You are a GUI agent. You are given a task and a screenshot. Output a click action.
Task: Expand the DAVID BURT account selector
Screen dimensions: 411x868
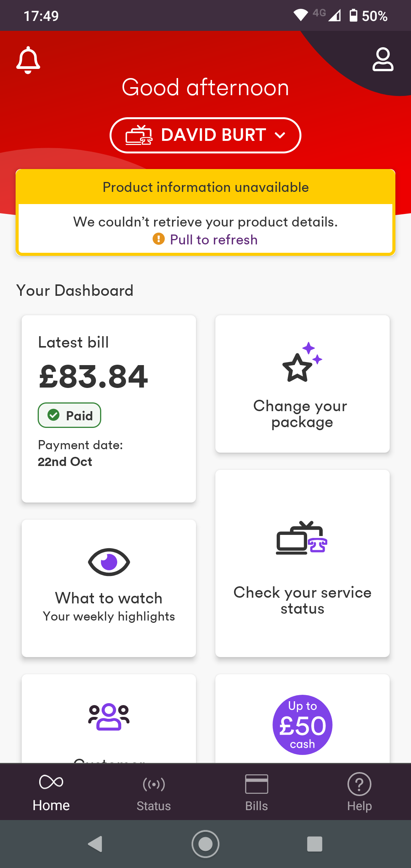(x=205, y=135)
